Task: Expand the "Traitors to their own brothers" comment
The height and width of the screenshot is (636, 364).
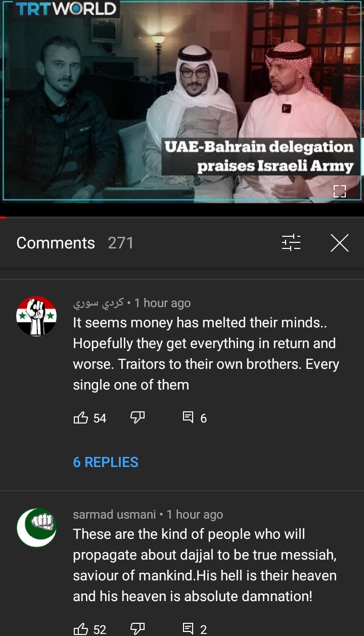Action: (x=206, y=354)
